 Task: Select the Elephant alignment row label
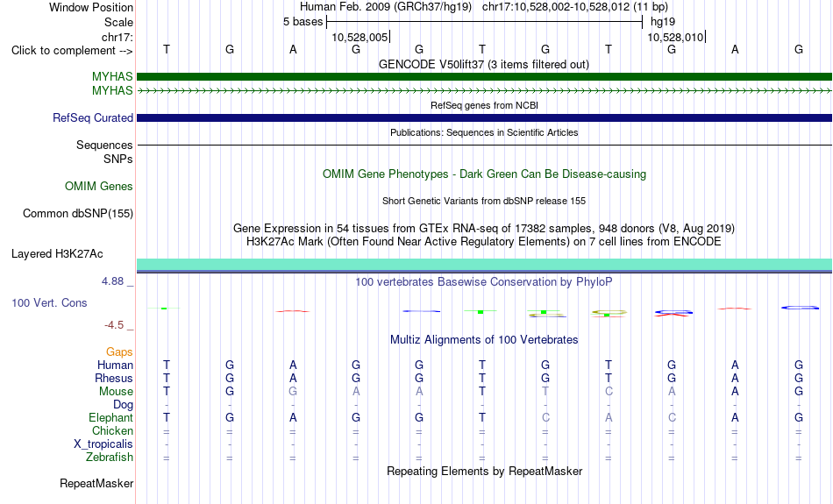pyautogui.click(x=110, y=417)
